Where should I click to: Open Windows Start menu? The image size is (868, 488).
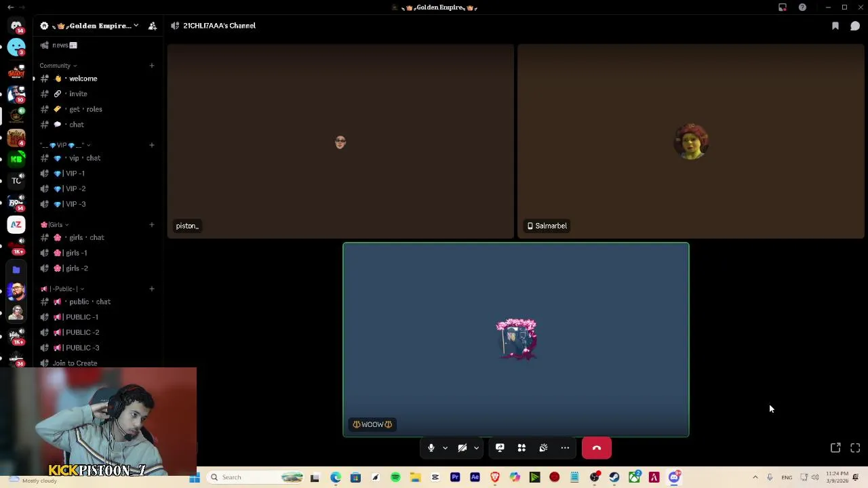(195, 477)
